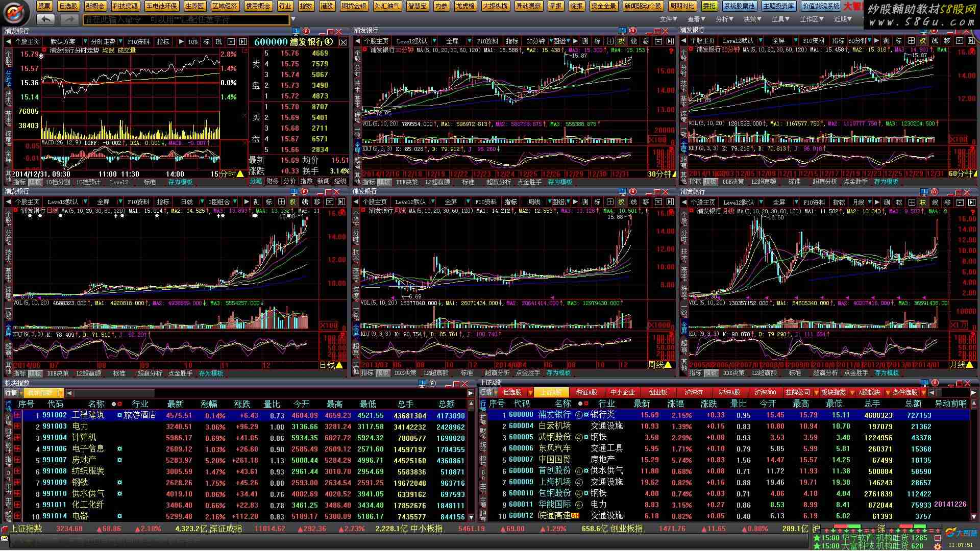Toggle 线 drawing tool in 30-minute chart toolbar
The width and height of the screenshot is (980, 551).
(634, 41)
